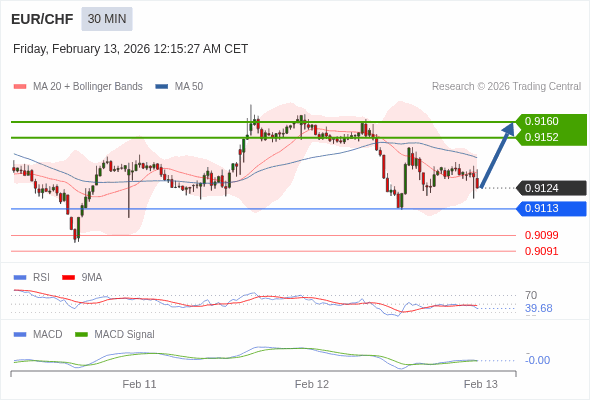Click the 0.9124 current price tag

click(x=552, y=188)
